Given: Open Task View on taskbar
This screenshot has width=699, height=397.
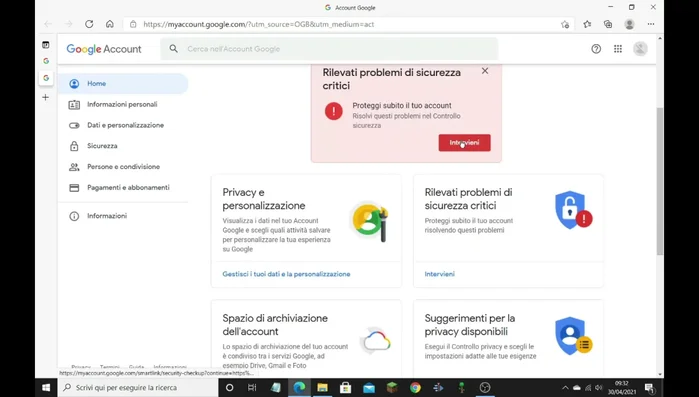Looking at the screenshot, I should (252, 388).
